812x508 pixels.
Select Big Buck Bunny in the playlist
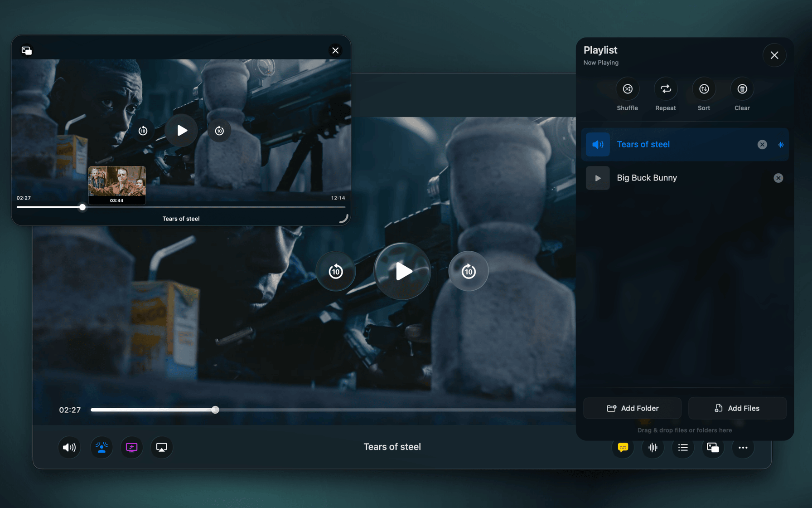(647, 178)
